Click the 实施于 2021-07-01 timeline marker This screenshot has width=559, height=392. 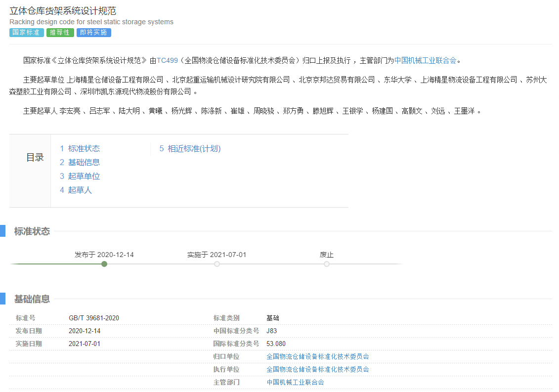217,264
